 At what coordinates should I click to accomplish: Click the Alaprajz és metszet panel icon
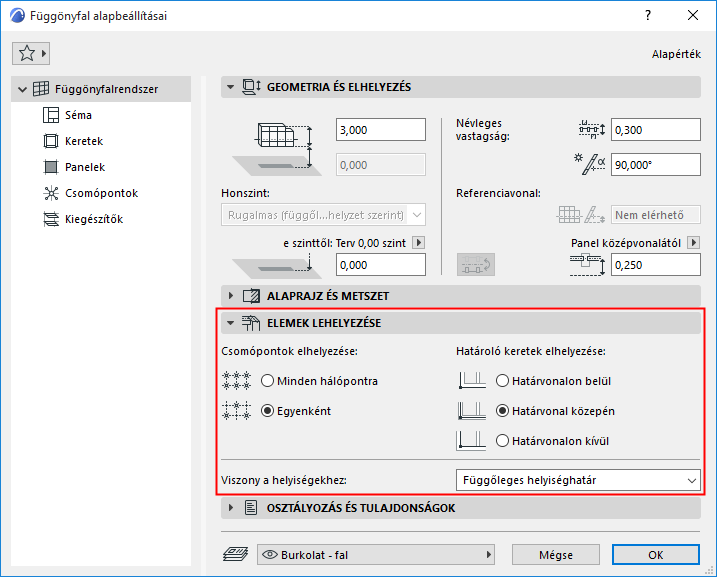tap(251, 296)
